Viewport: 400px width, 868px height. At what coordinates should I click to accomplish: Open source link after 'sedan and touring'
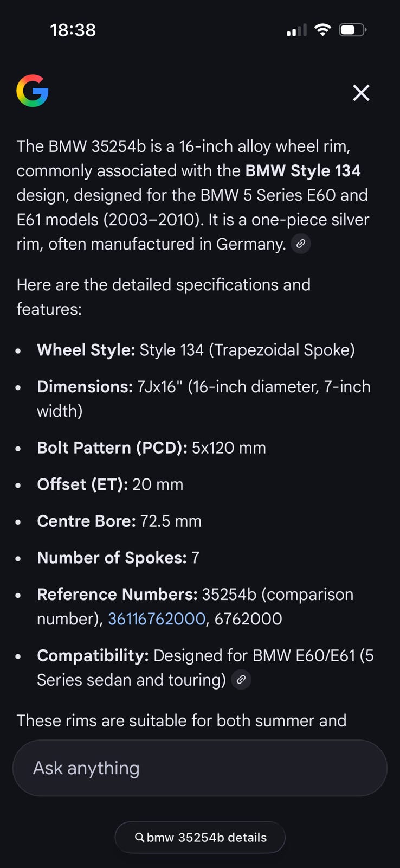(x=241, y=680)
